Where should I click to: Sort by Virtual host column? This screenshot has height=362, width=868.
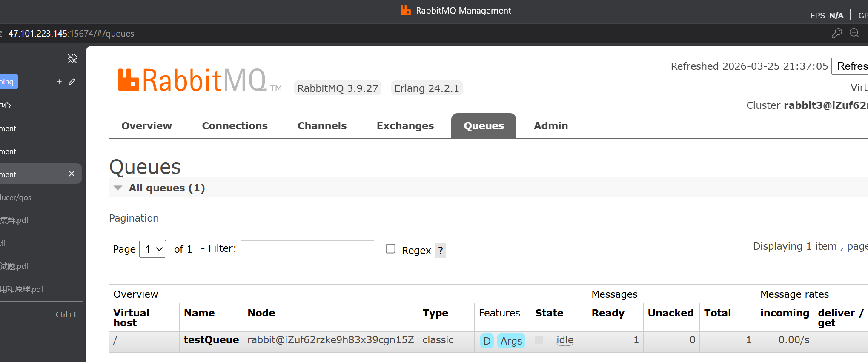pos(131,318)
